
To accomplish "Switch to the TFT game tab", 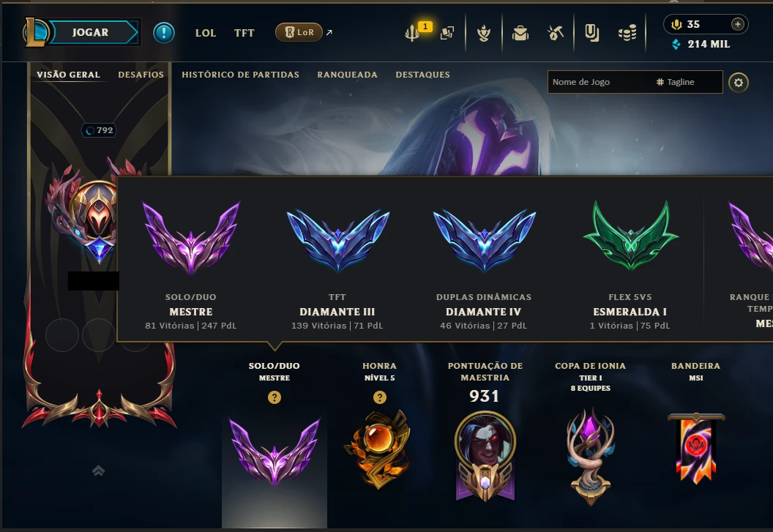I will click(244, 33).
